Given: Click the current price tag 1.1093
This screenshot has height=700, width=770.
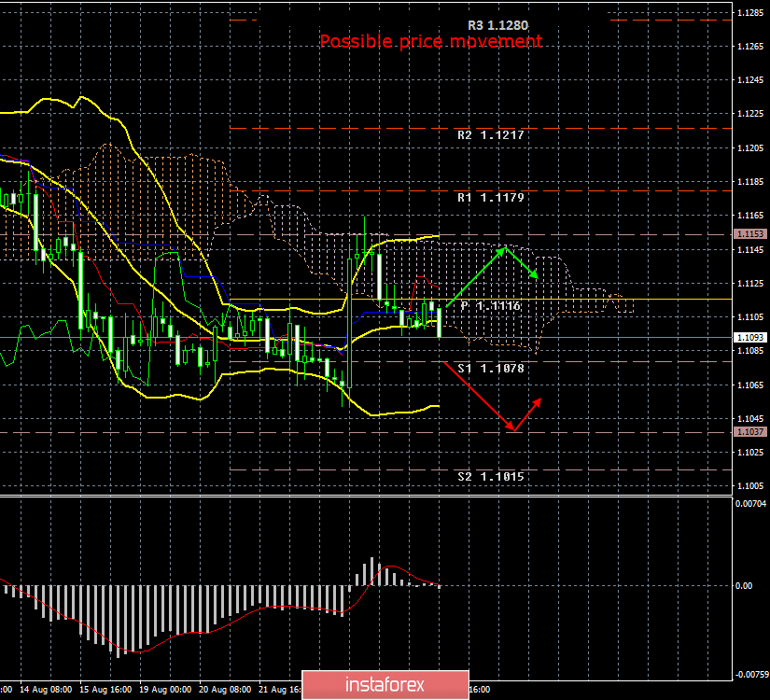Looking at the screenshot, I should [749, 338].
